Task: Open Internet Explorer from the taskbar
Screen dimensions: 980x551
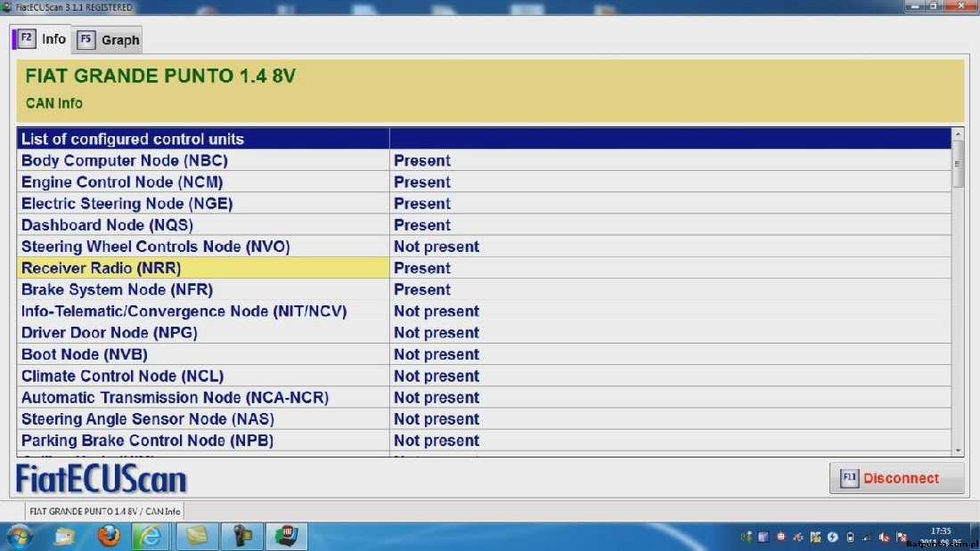Action: click(x=150, y=537)
